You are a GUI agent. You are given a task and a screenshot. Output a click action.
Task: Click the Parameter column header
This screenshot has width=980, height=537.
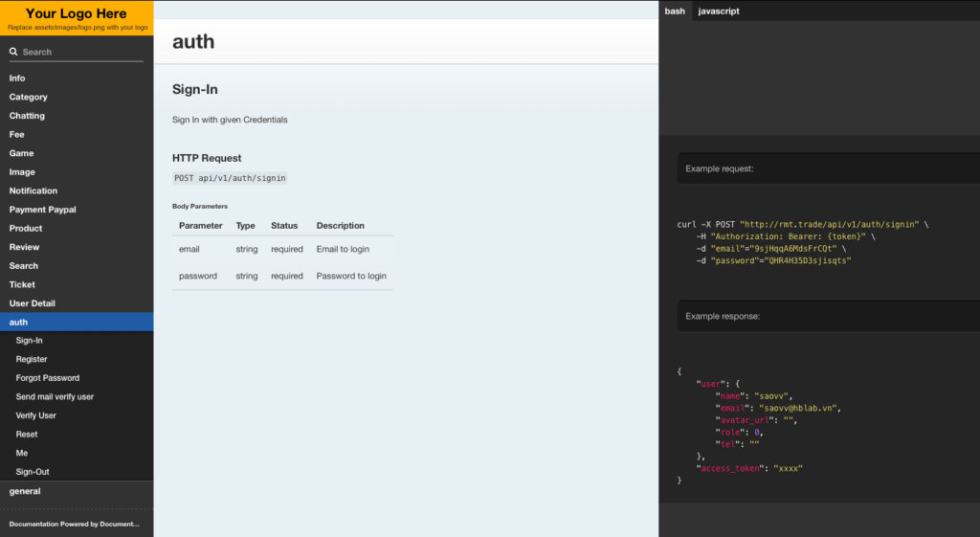pos(201,226)
